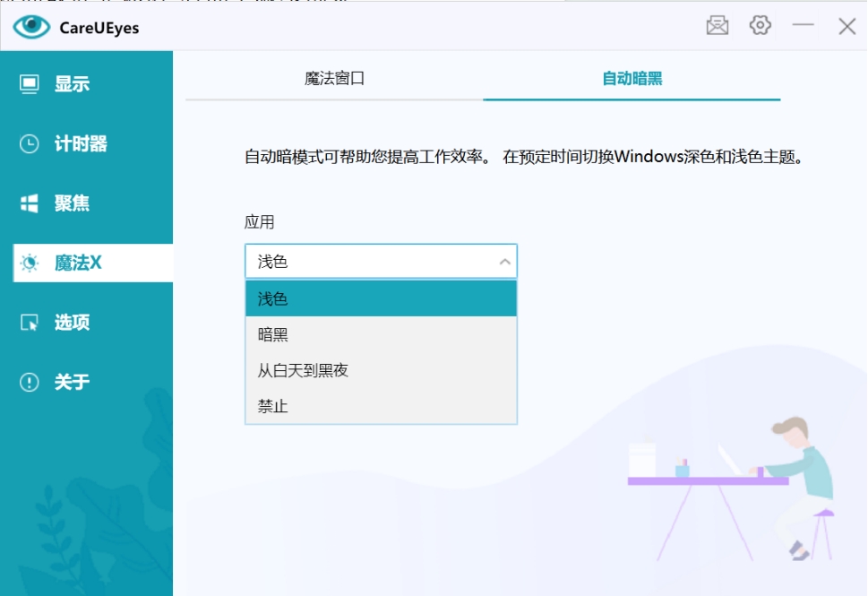
Task: Click the 计时器 timer clock icon
Action: [x=30, y=143]
